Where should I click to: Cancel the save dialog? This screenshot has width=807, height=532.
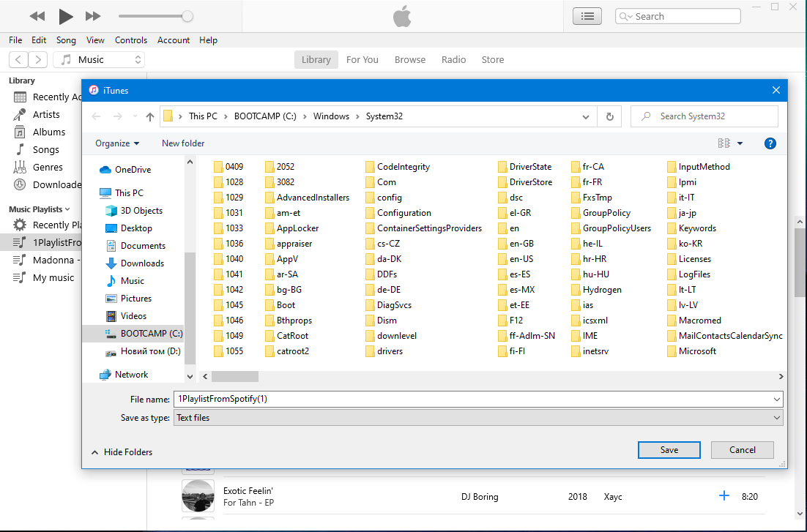point(742,450)
